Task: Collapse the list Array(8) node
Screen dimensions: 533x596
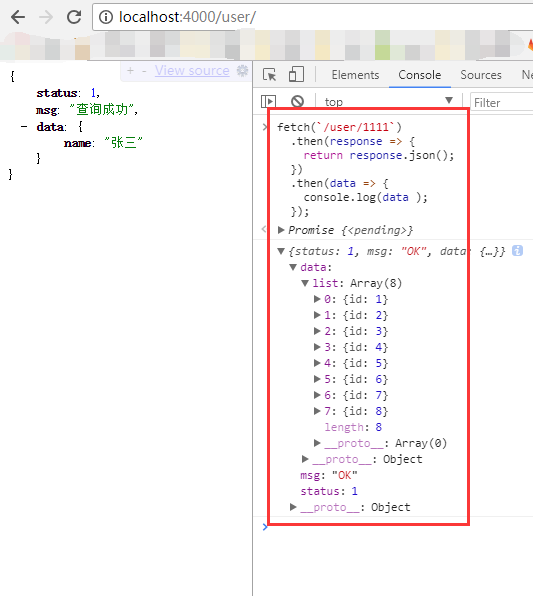Action: 305,283
